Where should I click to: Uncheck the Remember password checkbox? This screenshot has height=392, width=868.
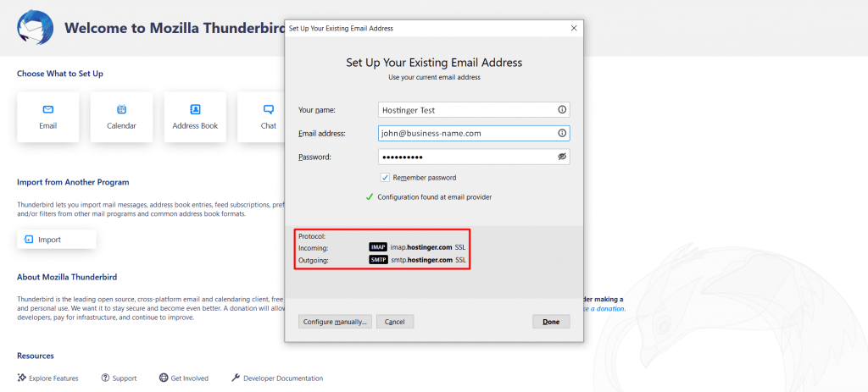point(385,178)
